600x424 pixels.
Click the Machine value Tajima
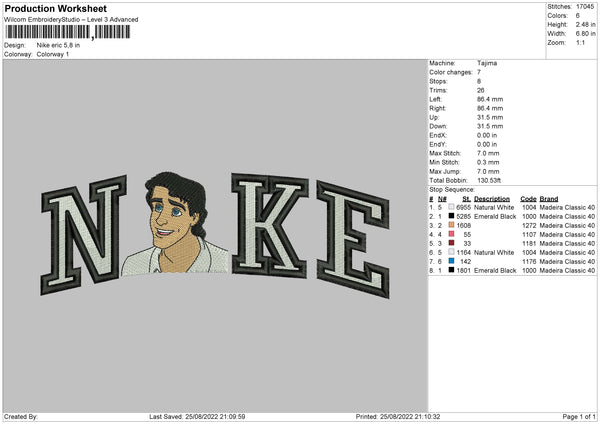pos(487,63)
